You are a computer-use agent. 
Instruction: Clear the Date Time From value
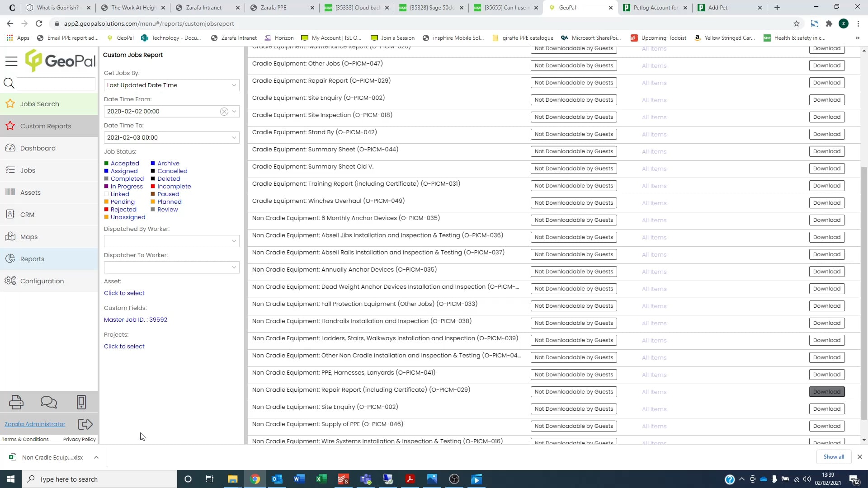[224, 112]
